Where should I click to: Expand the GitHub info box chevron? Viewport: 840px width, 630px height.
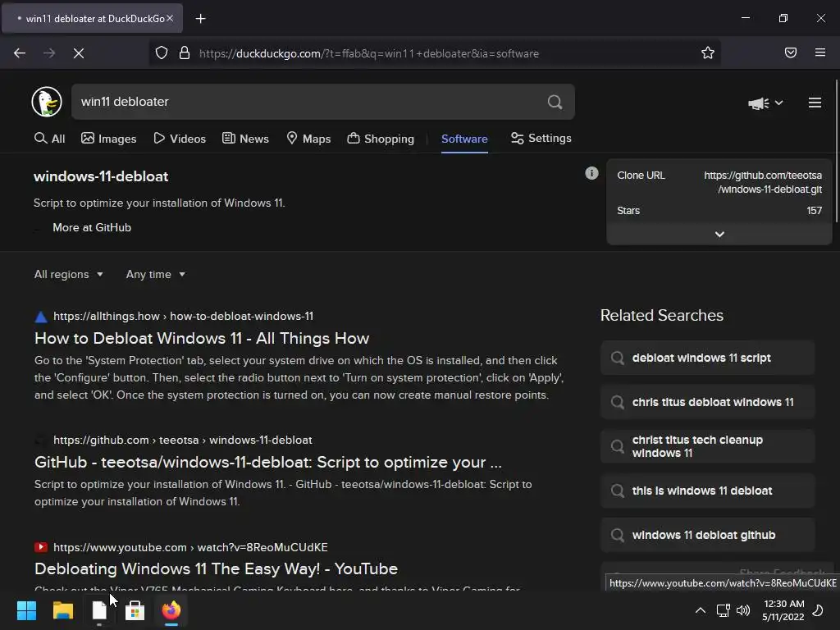(719, 234)
